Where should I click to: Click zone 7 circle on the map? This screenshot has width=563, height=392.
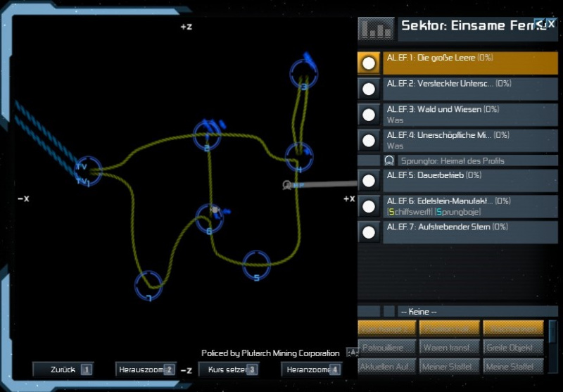click(x=148, y=285)
